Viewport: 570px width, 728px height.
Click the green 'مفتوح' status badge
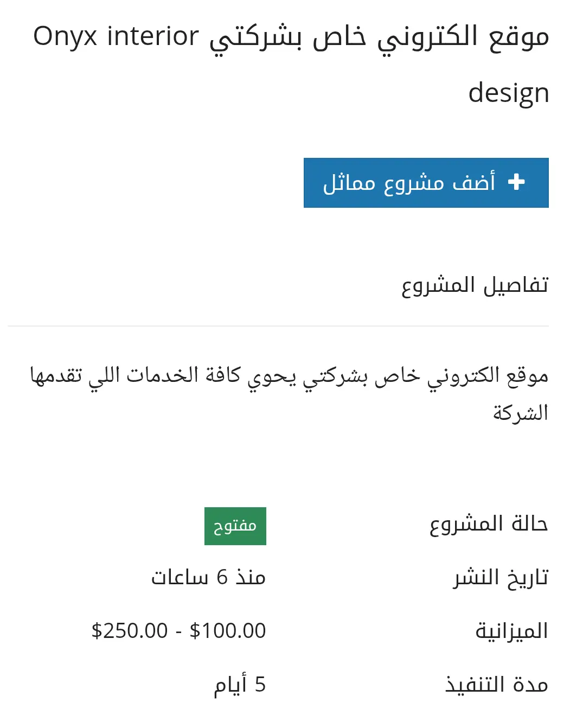pyautogui.click(x=235, y=526)
